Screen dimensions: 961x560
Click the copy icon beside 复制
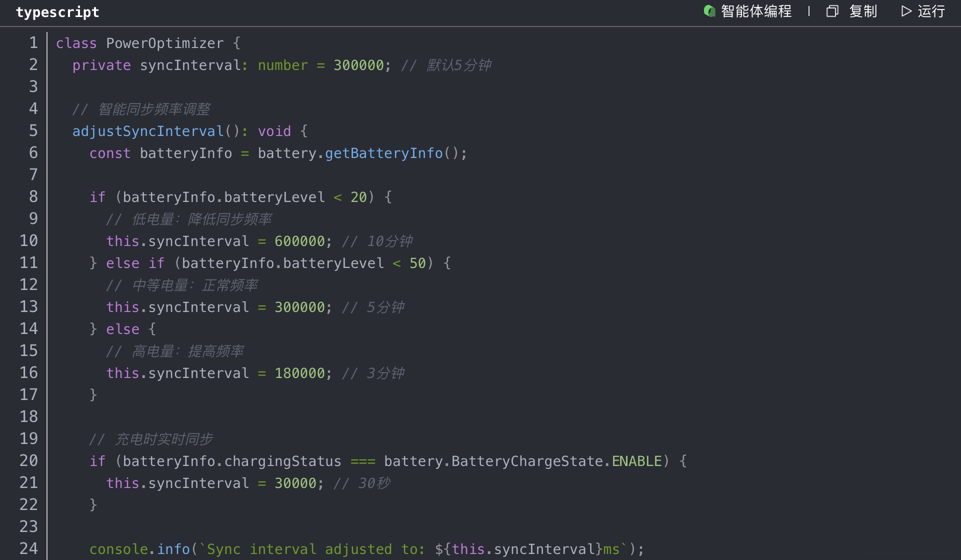click(x=832, y=11)
